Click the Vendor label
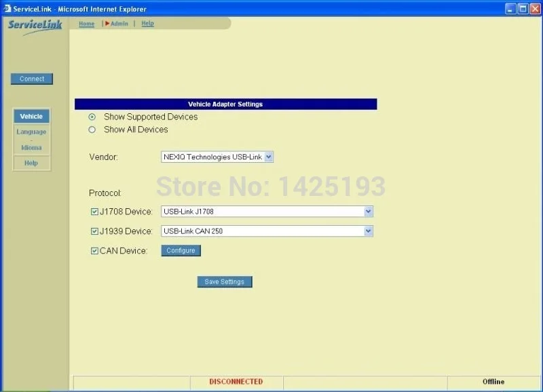This screenshot has height=392, width=543. 104,157
